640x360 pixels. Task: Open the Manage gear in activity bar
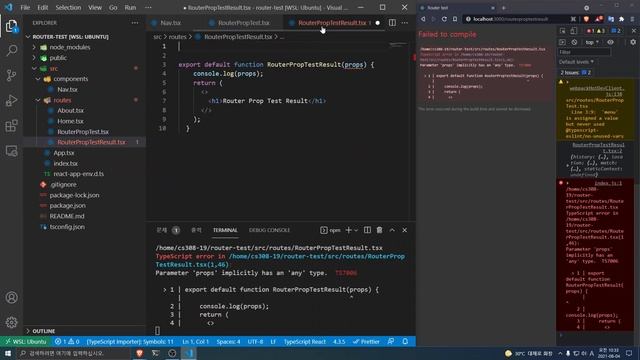tap(11, 322)
